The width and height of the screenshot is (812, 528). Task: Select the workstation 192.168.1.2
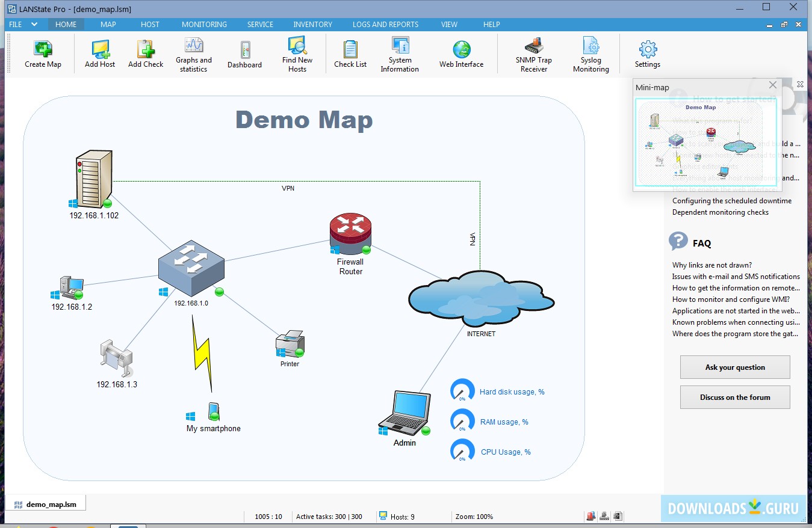coord(71,287)
